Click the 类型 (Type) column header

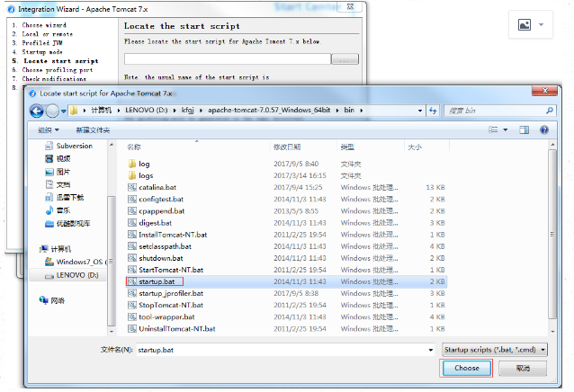coord(347,147)
